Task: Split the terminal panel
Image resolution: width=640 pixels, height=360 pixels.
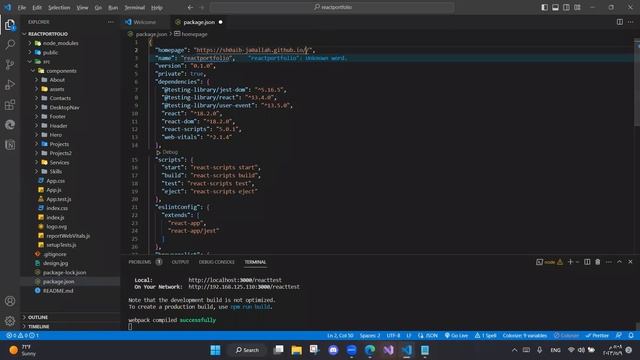Action: point(587,262)
